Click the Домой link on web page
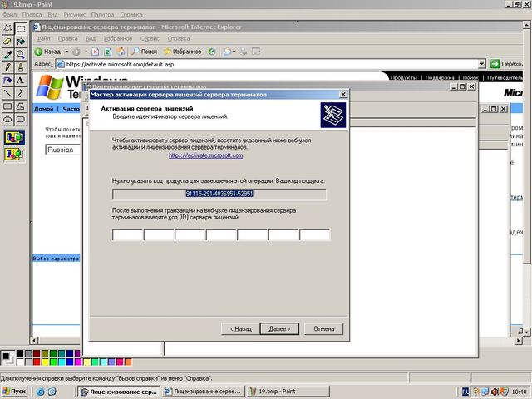This screenshot has width=532, height=399. click(44, 109)
